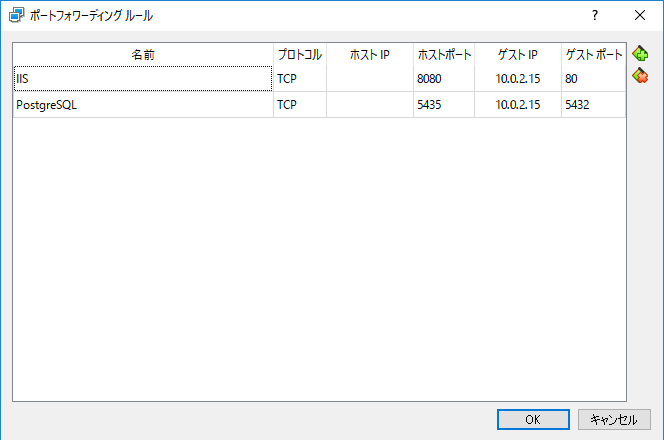
Task: Select the guest port 80 cell
Action: (592, 79)
